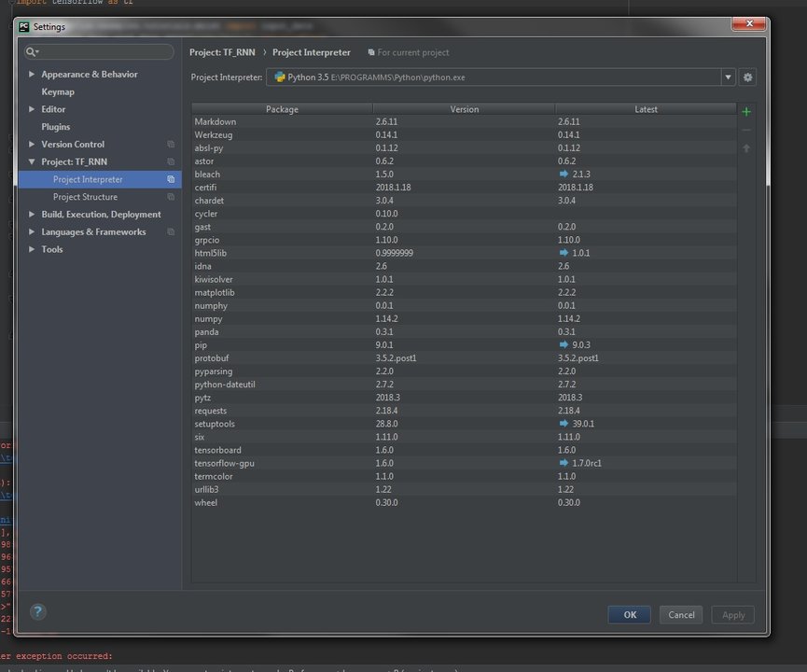Viewport: 807px width, 672px height.
Task: Click the Package column header
Action: tap(282, 109)
